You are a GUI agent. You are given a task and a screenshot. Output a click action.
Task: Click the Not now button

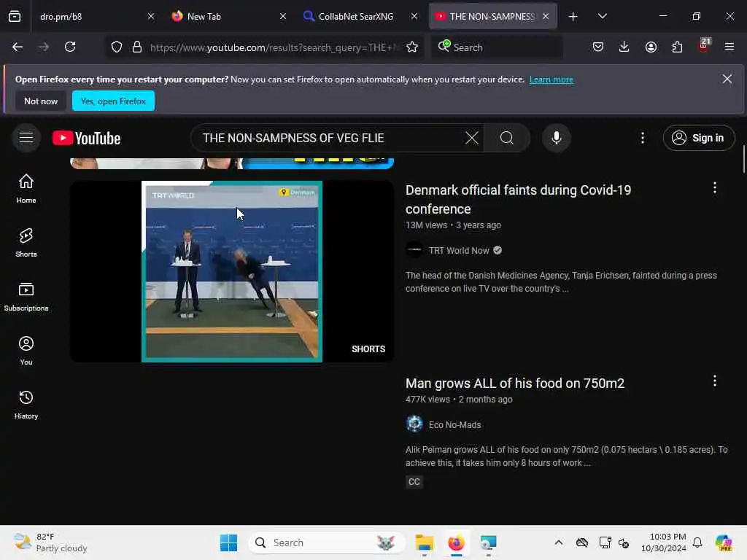41,101
